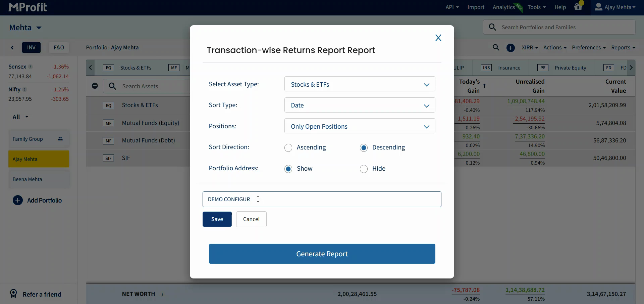Click the Generate Report button
Screen dimensions: 644x304
click(x=322, y=254)
